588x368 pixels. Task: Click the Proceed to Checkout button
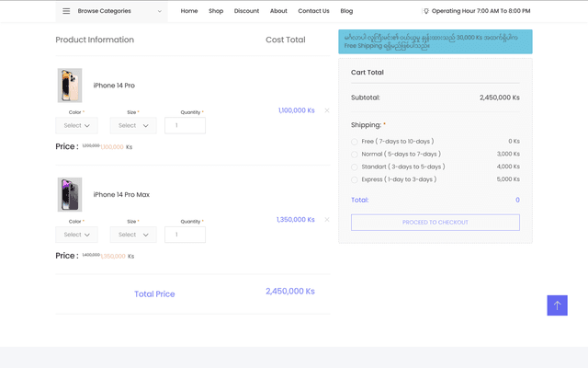(435, 223)
